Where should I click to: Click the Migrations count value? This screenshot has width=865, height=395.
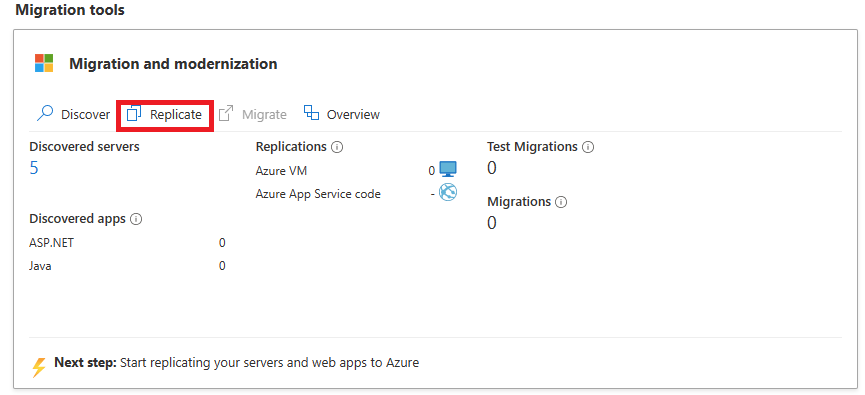coord(492,223)
